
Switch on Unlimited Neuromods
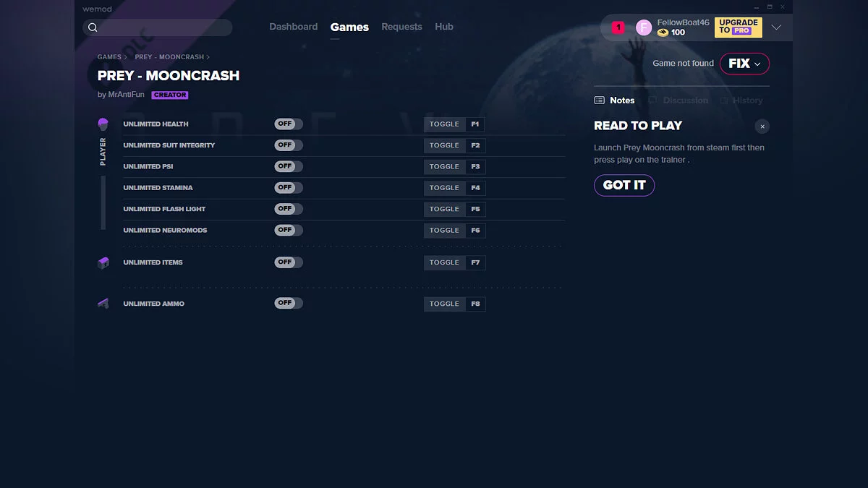289,230
